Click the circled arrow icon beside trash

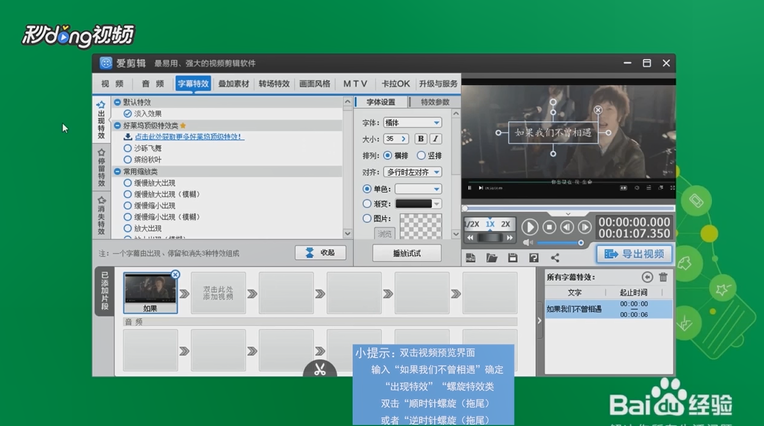point(647,277)
